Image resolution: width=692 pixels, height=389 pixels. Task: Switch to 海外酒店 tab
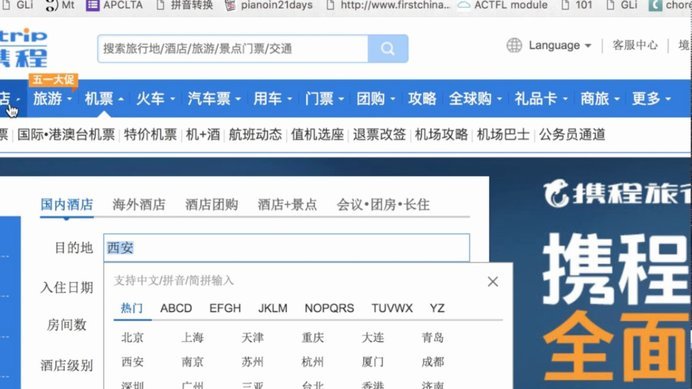139,204
